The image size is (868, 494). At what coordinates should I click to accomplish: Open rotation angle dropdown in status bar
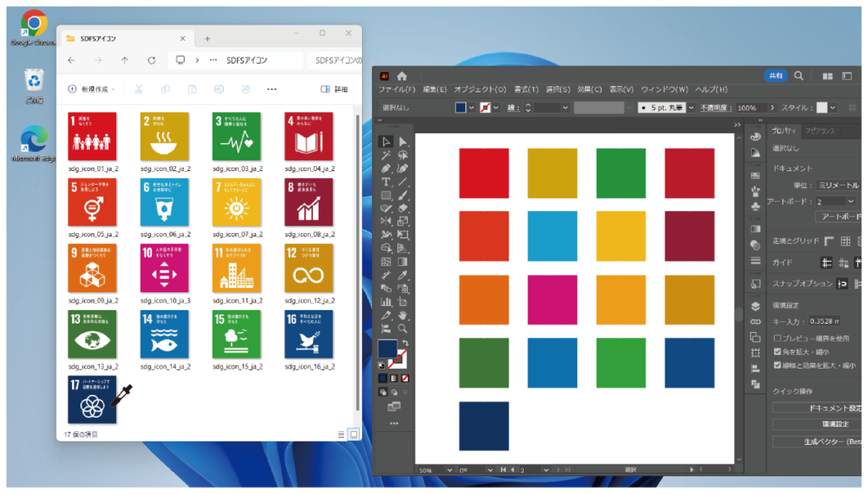pos(489,470)
